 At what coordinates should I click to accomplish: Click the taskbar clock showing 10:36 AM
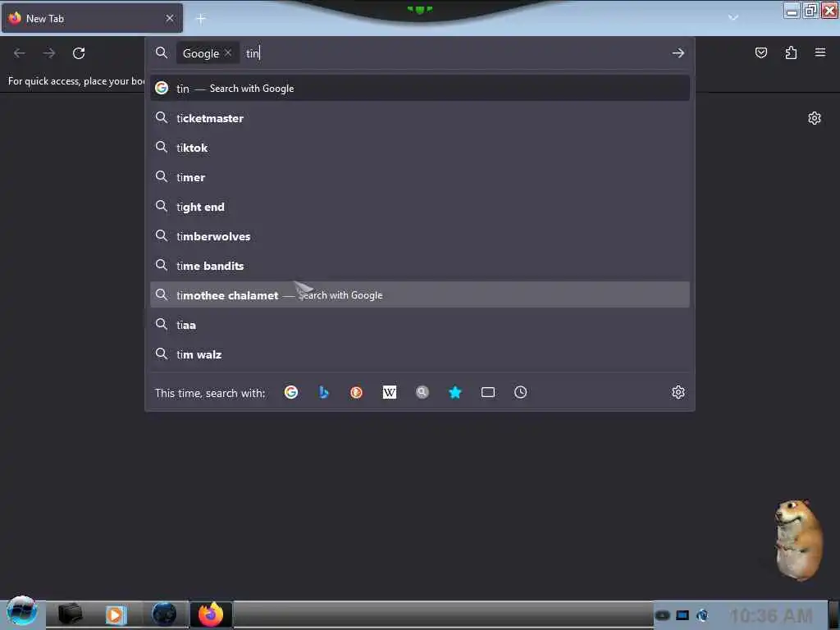tap(771, 615)
